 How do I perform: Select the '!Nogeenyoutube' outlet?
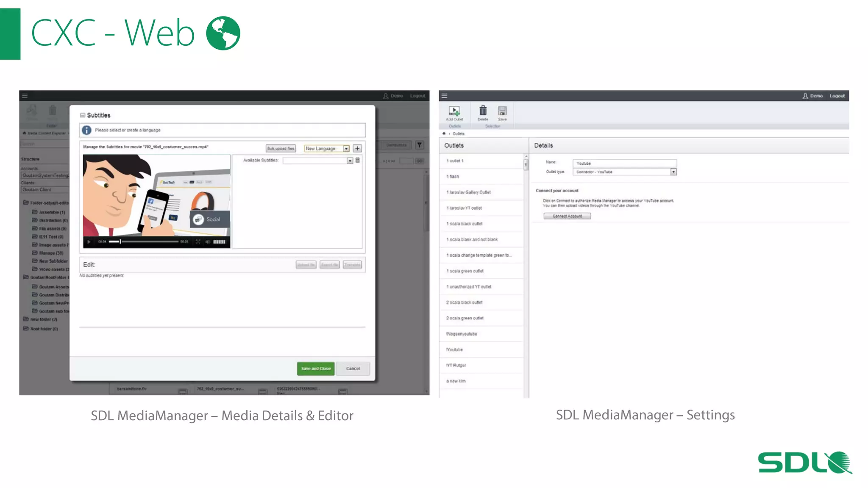click(x=481, y=334)
